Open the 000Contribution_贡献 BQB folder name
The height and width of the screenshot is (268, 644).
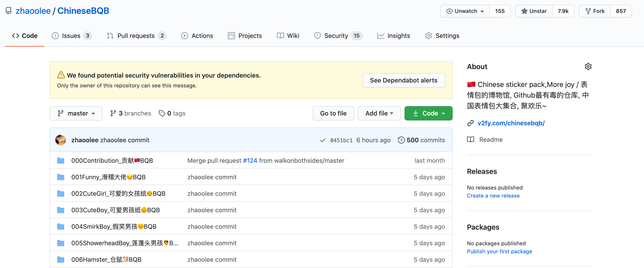[x=112, y=161]
